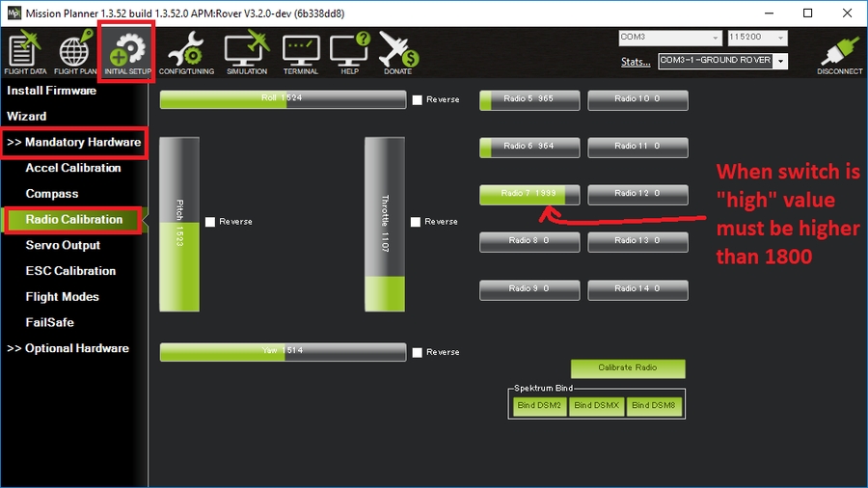Open the Simulation monitor icon
868x488 pixels.
(246, 51)
